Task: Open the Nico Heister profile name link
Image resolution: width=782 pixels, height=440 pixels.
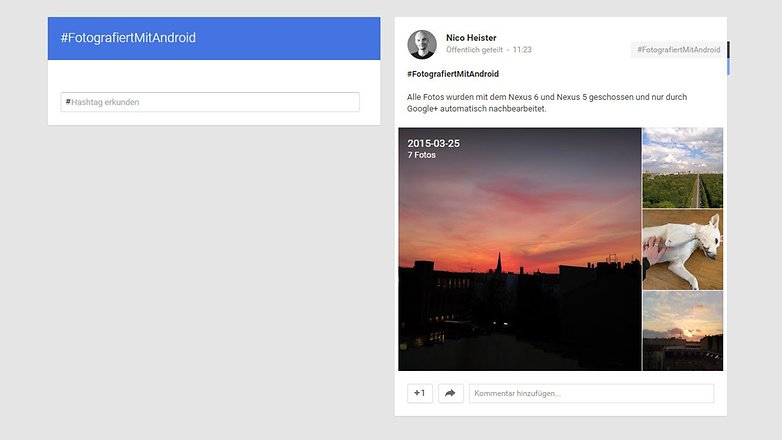Action: pyautogui.click(x=471, y=37)
